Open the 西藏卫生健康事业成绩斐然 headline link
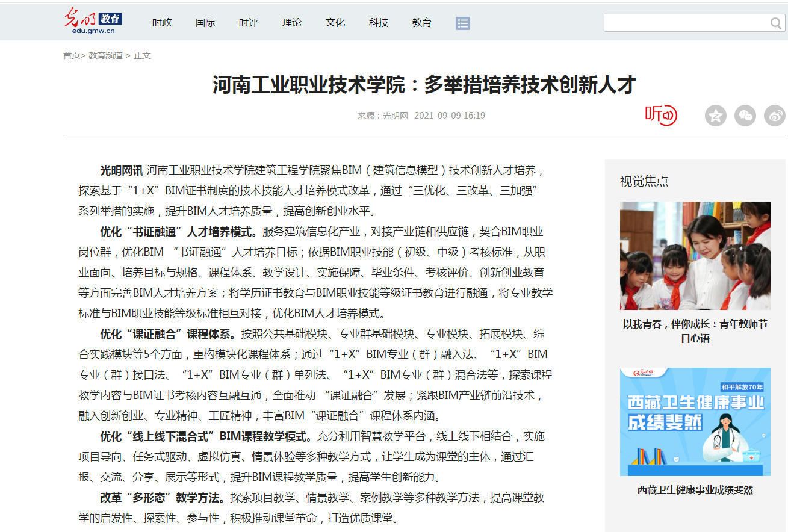 [x=695, y=490]
